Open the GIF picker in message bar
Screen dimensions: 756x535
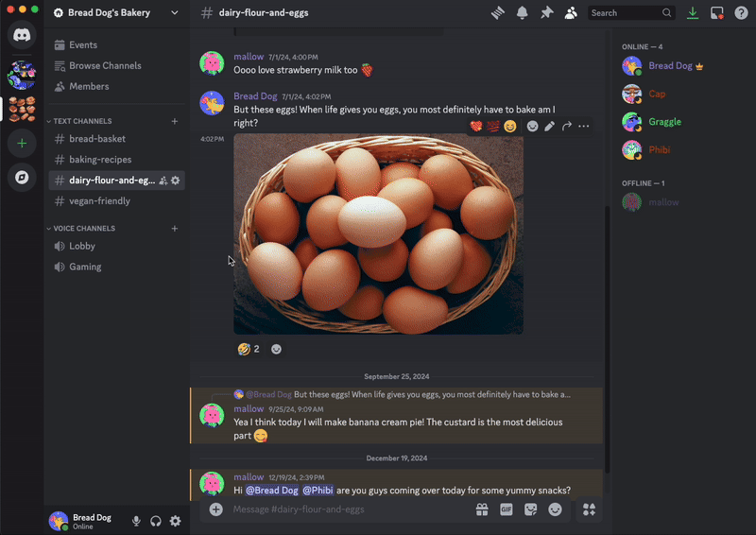pos(506,509)
